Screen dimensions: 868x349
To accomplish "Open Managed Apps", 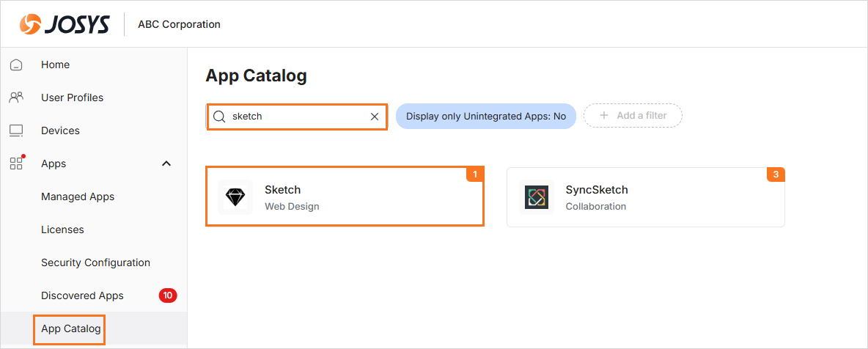I will (x=78, y=196).
